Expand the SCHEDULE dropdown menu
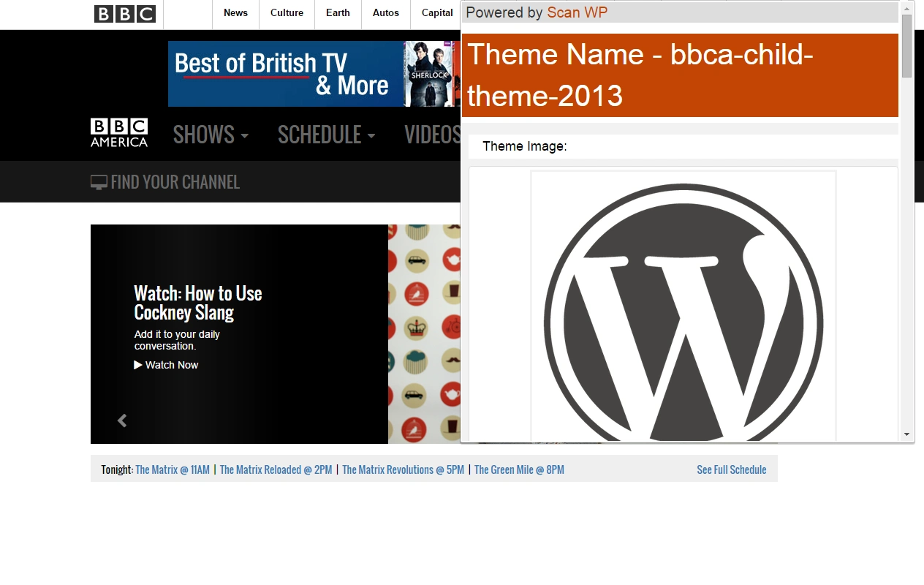Image resolution: width=924 pixels, height=585 pixels. pyautogui.click(x=327, y=135)
